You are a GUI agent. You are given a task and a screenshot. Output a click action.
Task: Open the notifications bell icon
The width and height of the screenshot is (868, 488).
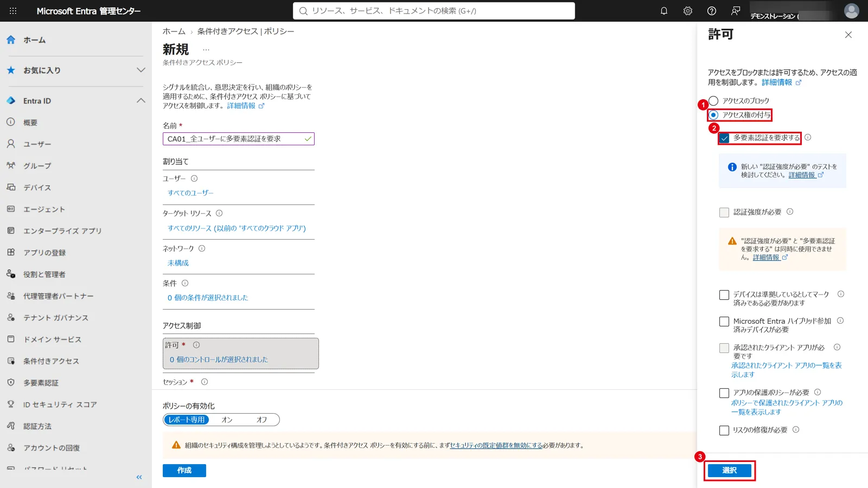664,11
